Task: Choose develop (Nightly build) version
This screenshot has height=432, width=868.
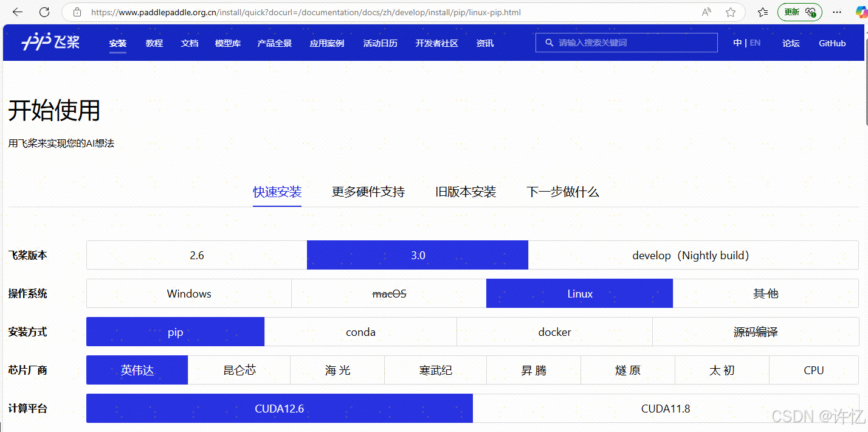Action: 693,255
